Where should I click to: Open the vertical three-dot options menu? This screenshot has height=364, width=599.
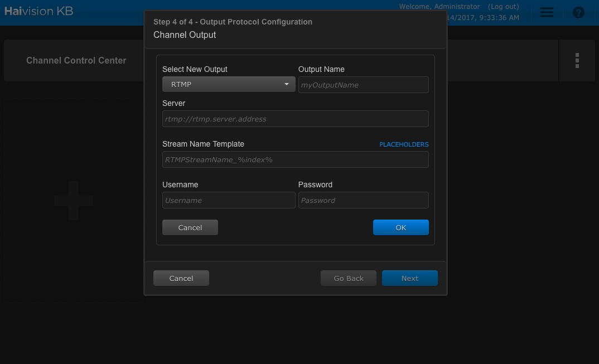point(577,60)
